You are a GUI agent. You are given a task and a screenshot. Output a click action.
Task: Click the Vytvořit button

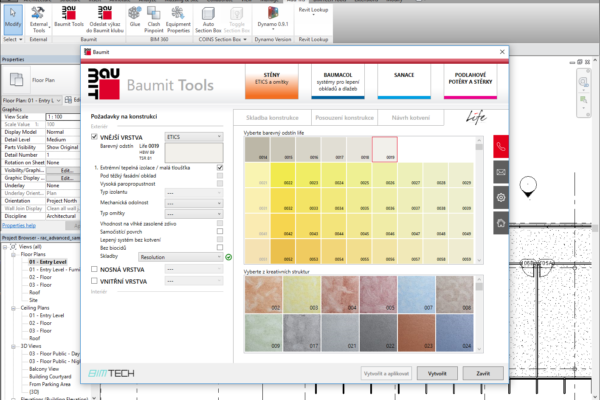(x=437, y=373)
